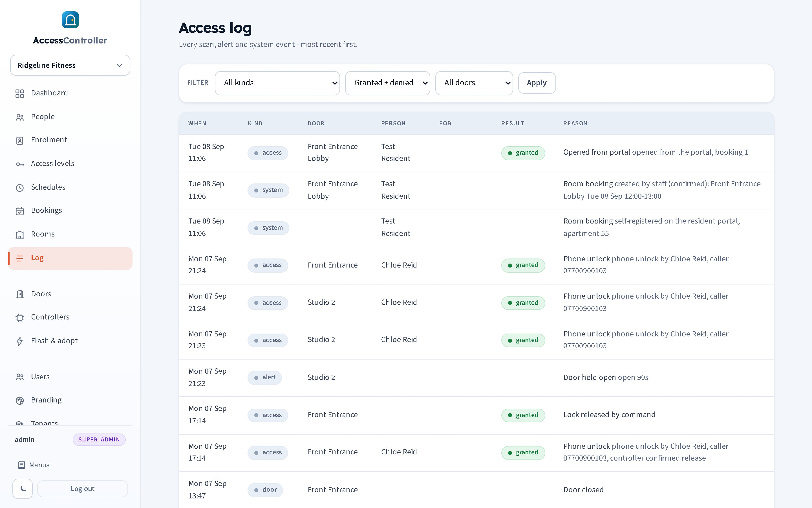Click the Access levels key icon
The image size is (812, 508).
pyautogui.click(x=20, y=164)
